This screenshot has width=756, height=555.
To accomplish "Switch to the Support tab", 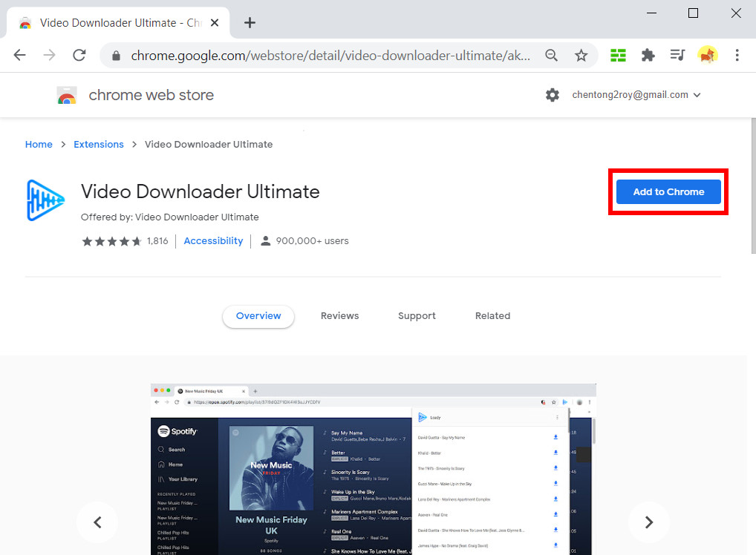I will click(x=417, y=316).
